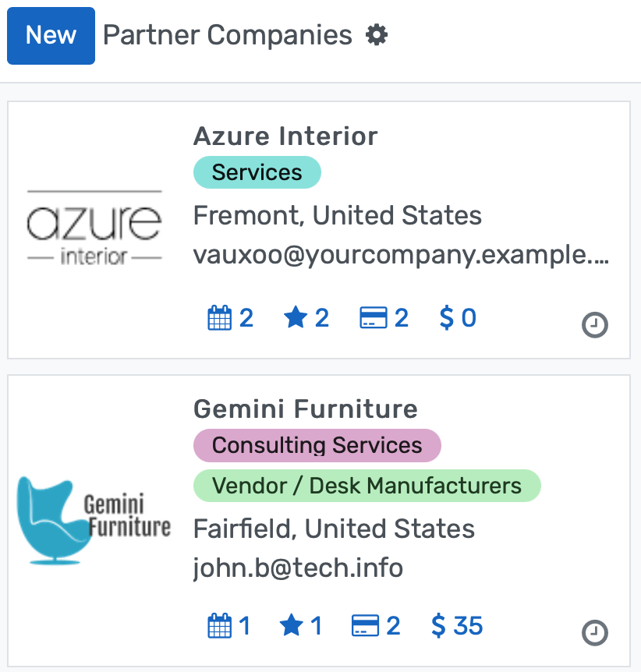Click the star opportunities icon on Azure Interior
The image size is (641, 672).
coord(296,317)
